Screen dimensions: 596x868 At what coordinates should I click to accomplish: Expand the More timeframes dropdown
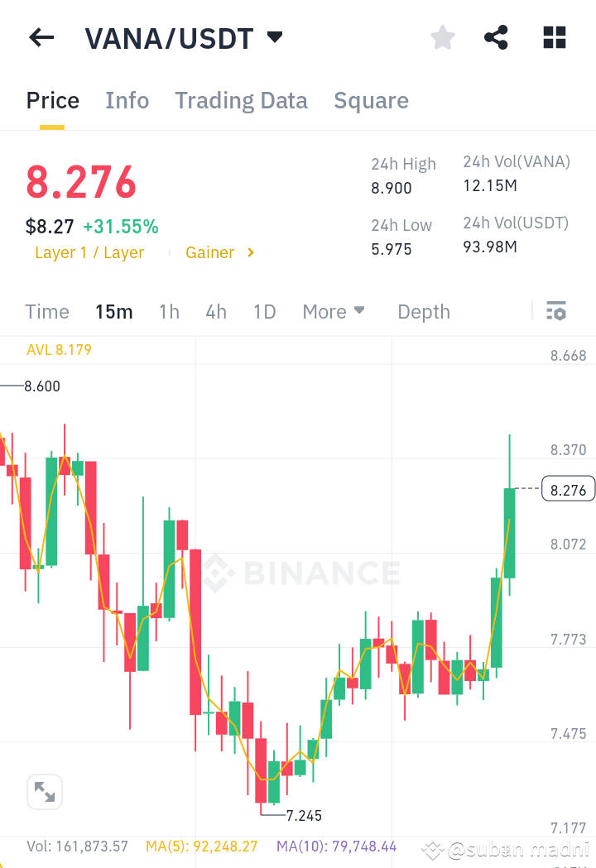coord(334,311)
